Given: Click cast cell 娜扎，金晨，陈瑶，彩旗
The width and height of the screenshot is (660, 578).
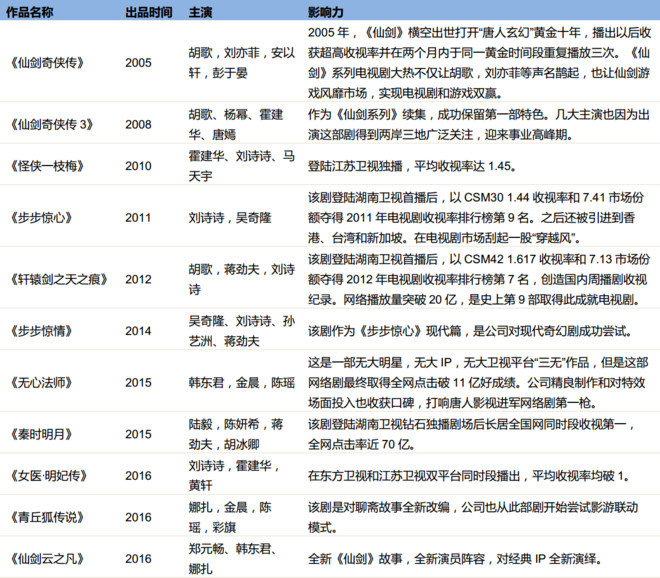Looking at the screenshot, I should point(230,517).
